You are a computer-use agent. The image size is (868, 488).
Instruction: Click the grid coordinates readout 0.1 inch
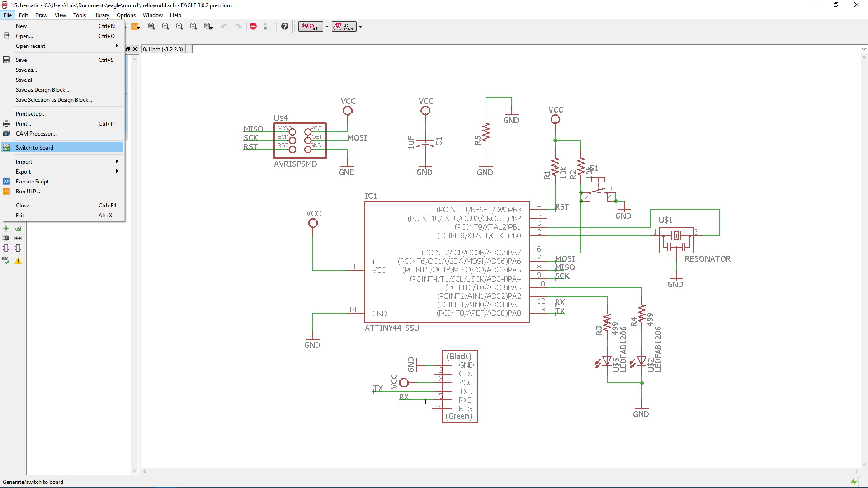pos(163,49)
